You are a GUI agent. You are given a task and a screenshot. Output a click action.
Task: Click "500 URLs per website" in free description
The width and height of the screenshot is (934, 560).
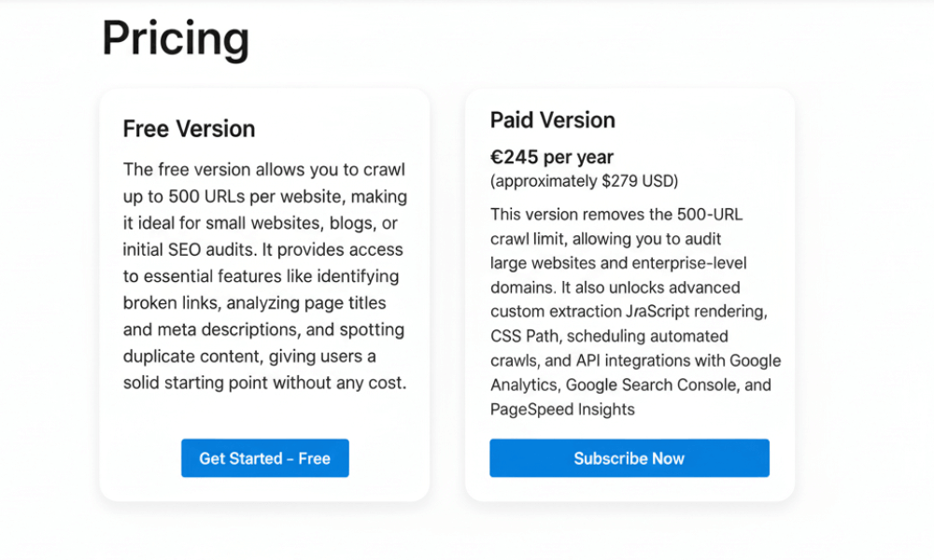pyautogui.click(x=252, y=197)
